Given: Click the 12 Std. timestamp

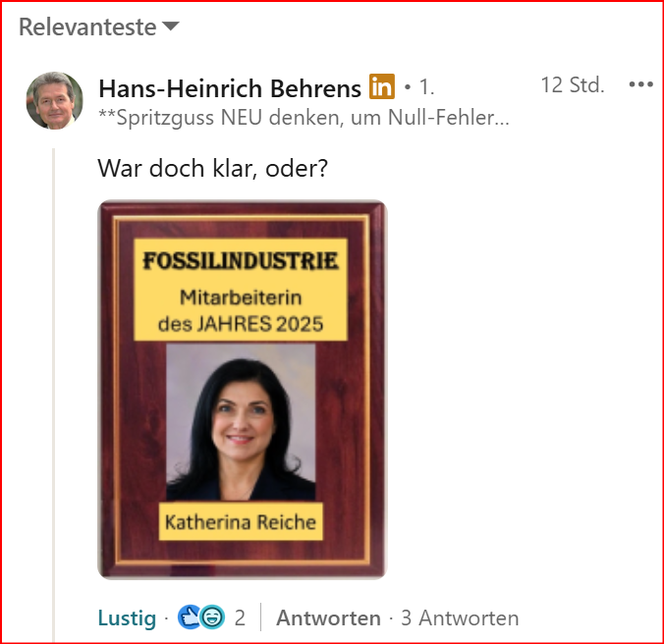Looking at the screenshot, I should pos(573,85).
